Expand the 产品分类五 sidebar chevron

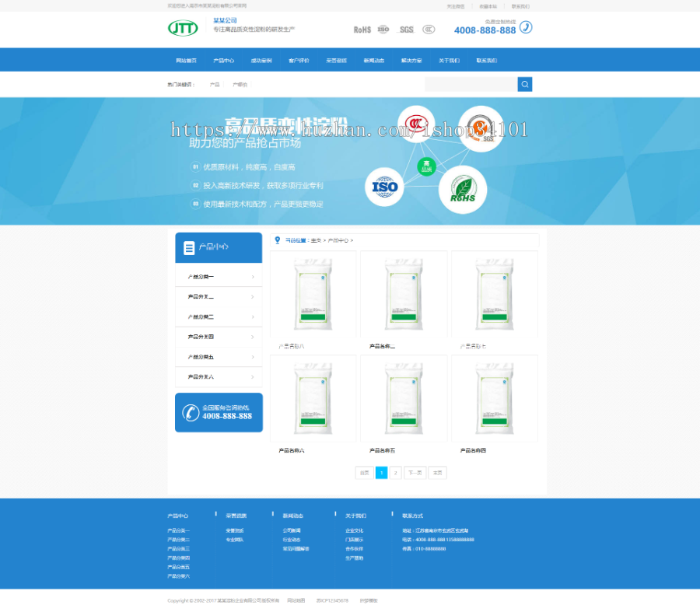click(253, 357)
